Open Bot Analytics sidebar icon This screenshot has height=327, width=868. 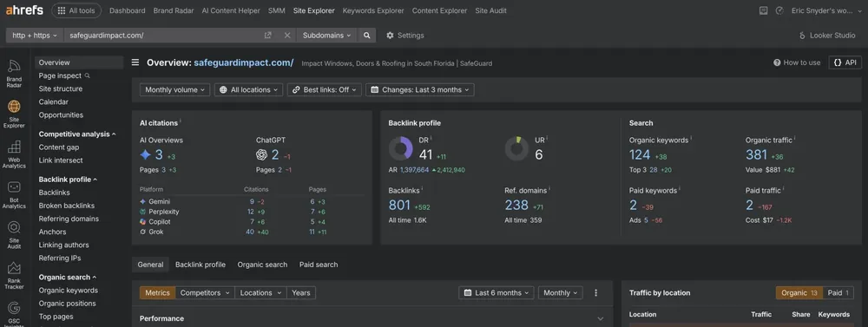point(14,195)
